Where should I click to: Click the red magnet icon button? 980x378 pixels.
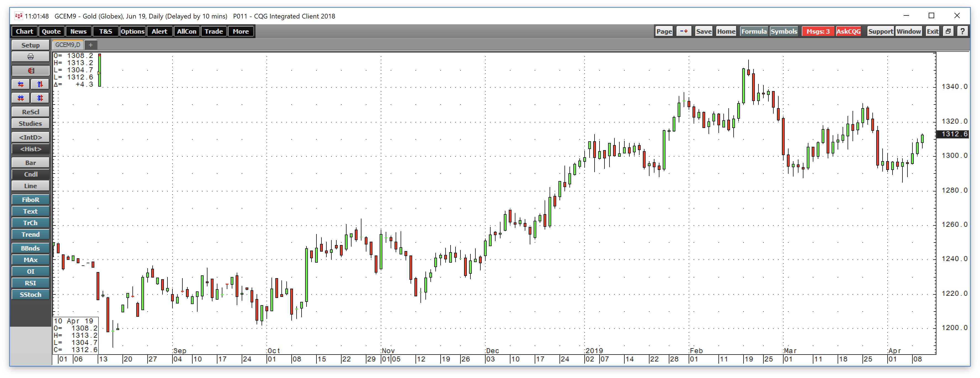pos(30,70)
